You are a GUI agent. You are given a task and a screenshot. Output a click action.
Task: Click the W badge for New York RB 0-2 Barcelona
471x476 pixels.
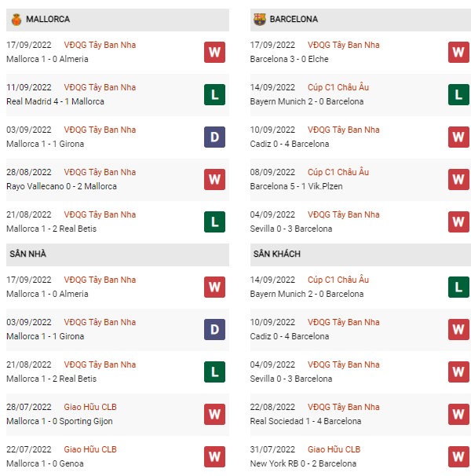[458, 456]
